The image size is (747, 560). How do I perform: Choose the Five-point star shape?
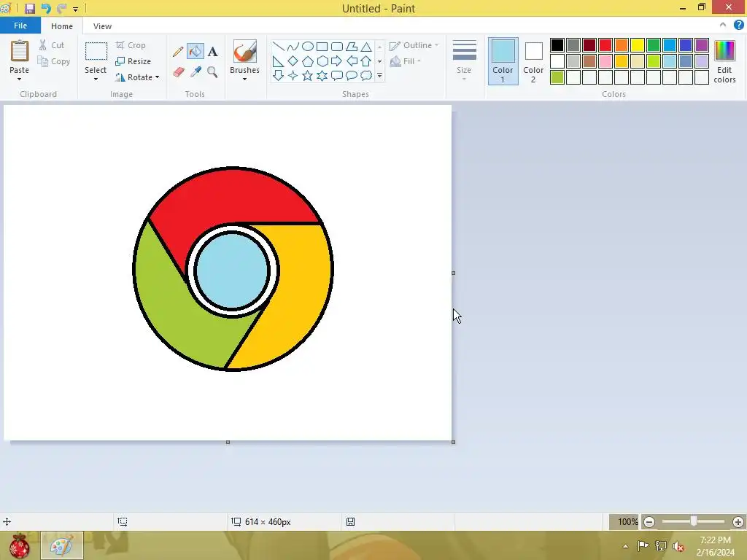click(x=308, y=75)
